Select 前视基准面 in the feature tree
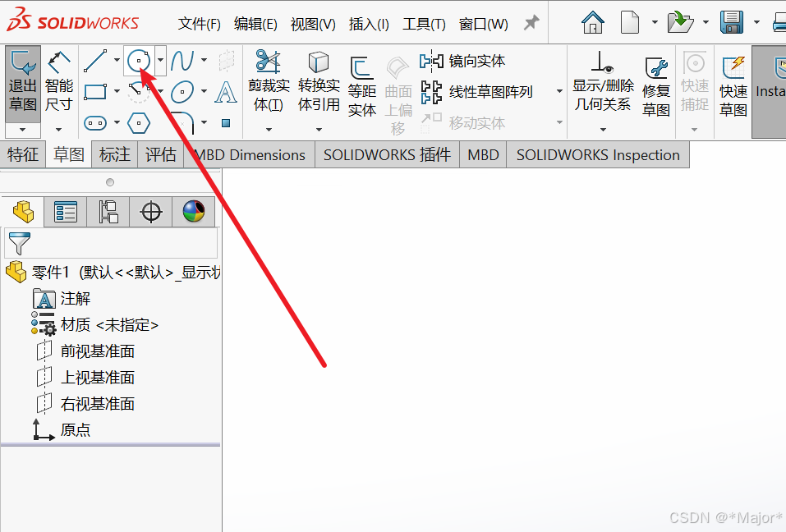Screen dimensions: 786x532 (97, 351)
